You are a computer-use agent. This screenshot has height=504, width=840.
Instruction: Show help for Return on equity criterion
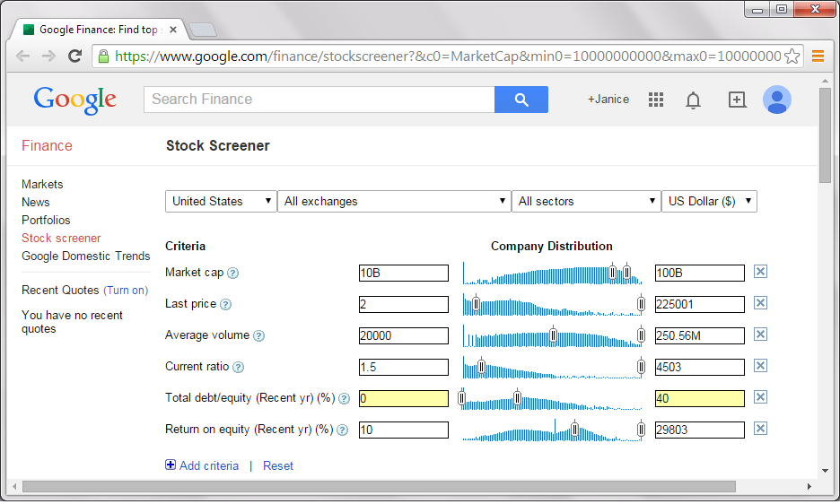point(342,430)
